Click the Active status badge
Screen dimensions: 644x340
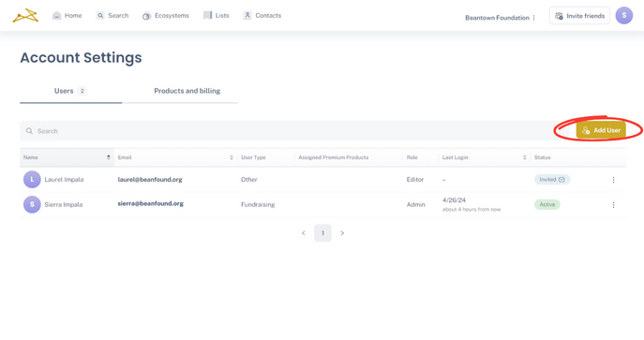tap(547, 204)
